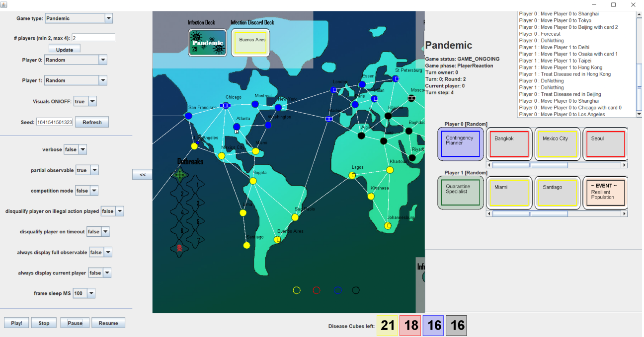The width and height of the screenshot is (644, 337).
Task: Open always display full observable dropdown
Action: pos(100,253)
